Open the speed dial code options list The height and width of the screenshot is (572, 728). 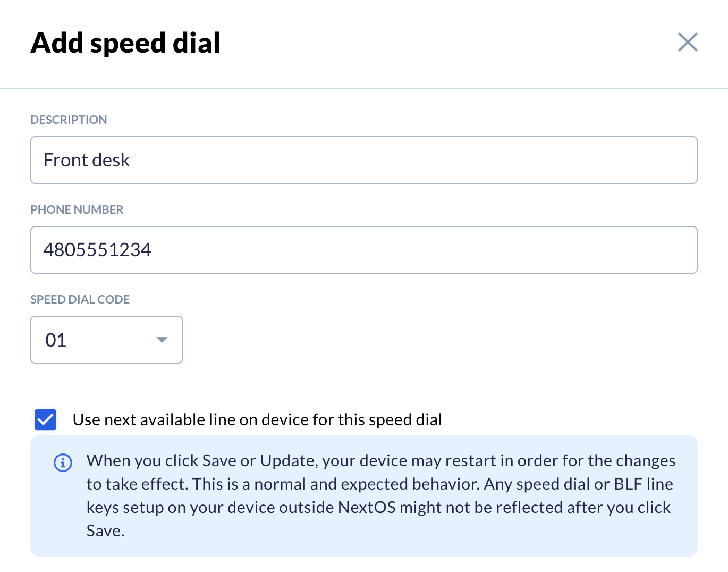click(x=106, y=340)
